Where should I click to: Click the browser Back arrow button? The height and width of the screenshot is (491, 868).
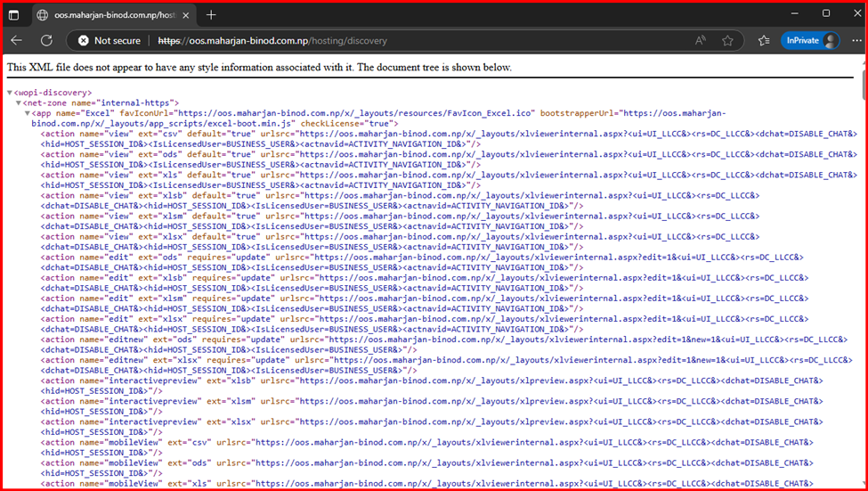click(17, 40)
